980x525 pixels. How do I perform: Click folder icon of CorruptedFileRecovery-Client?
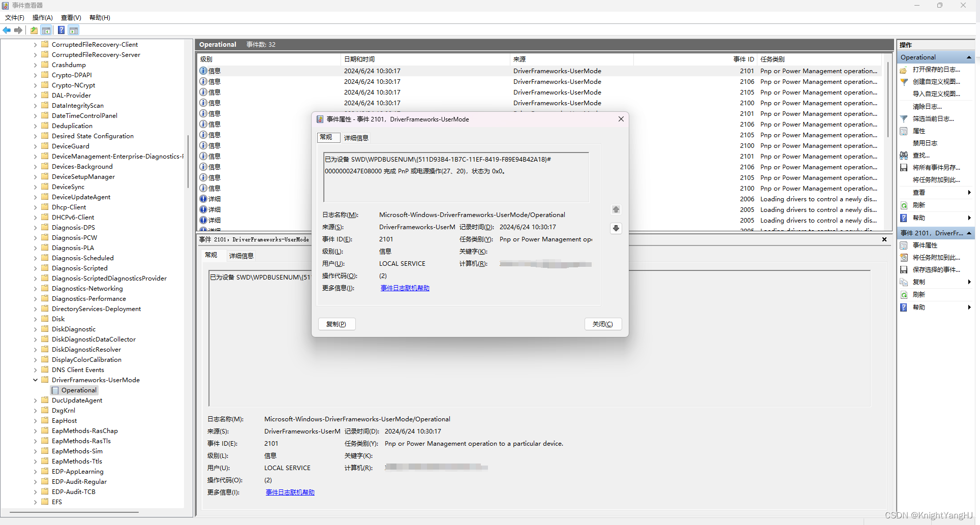(x=45, y=44)
